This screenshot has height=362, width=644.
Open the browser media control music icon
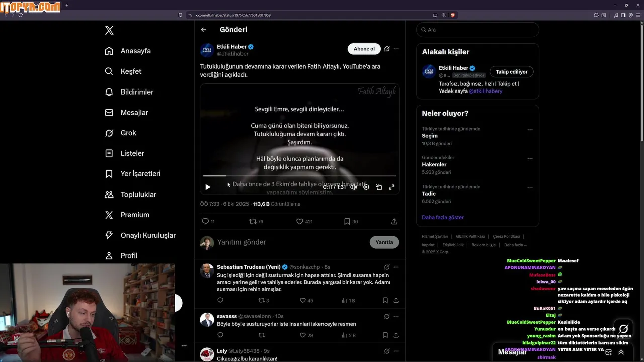click(616, 15)
